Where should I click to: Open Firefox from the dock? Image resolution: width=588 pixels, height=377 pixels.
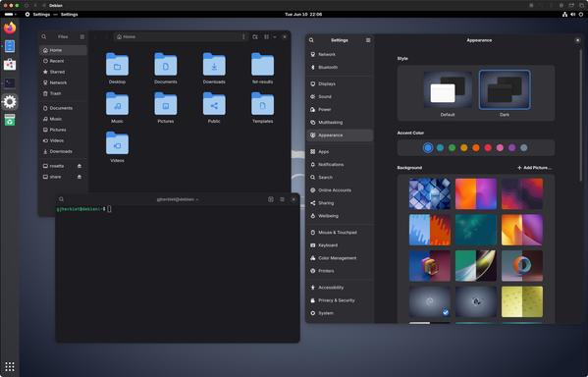pos(10,27)
